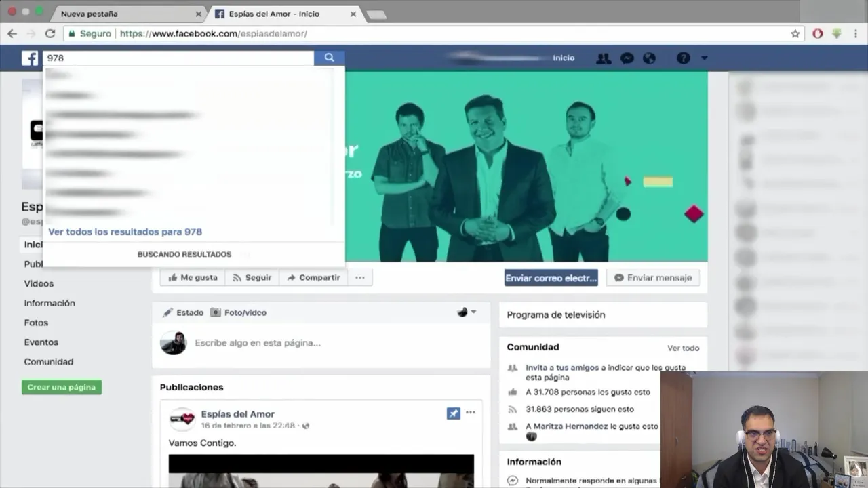The width and height of the screenshot is (868, 488).
Task: Click the Enviar mensaje button
Action: [x=653, y=278]
